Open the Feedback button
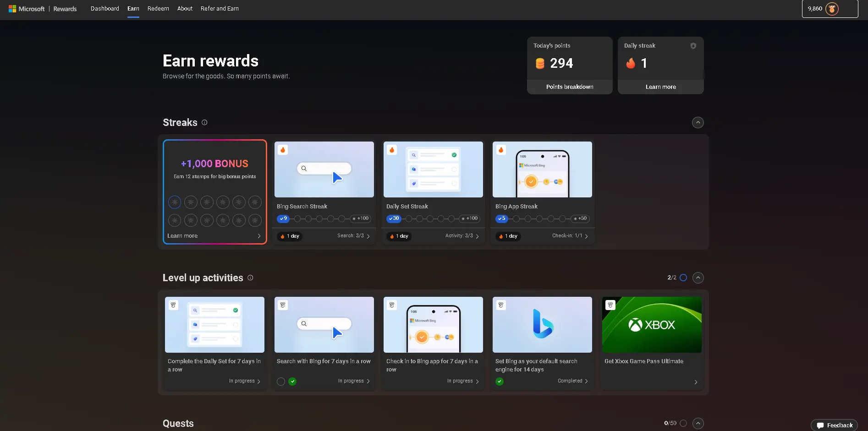Viewport: 868px width, 431px height. [834, 425]
